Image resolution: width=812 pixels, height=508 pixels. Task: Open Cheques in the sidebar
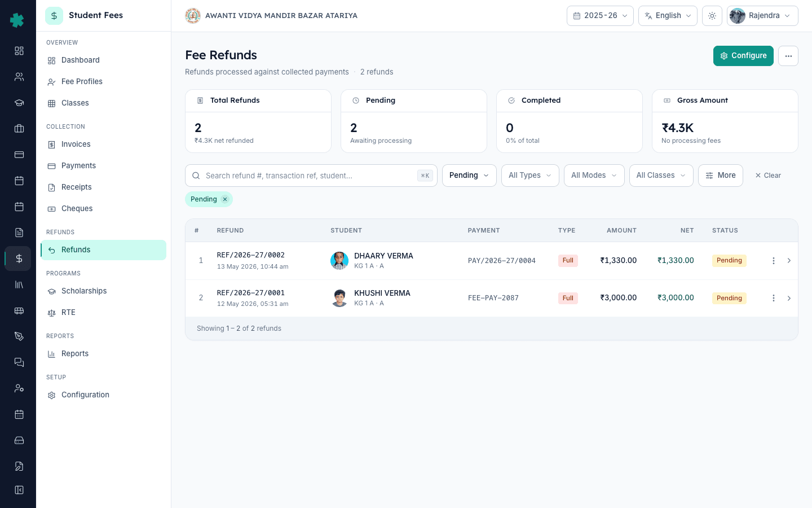[x=103, y=209]
